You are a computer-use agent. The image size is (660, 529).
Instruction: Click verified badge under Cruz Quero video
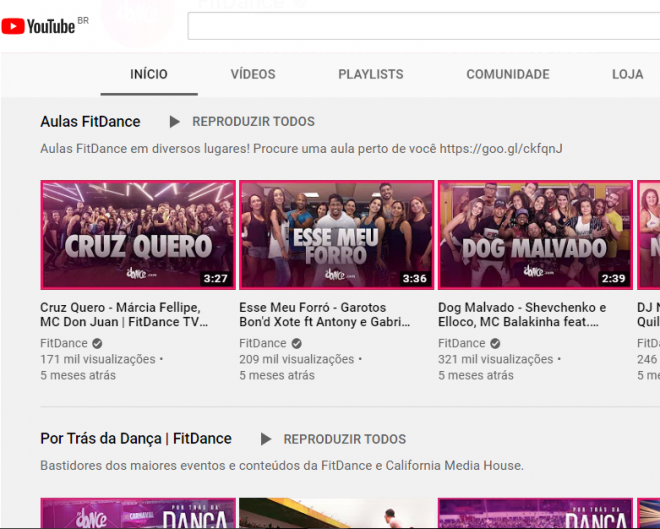(x=97, y=344)
